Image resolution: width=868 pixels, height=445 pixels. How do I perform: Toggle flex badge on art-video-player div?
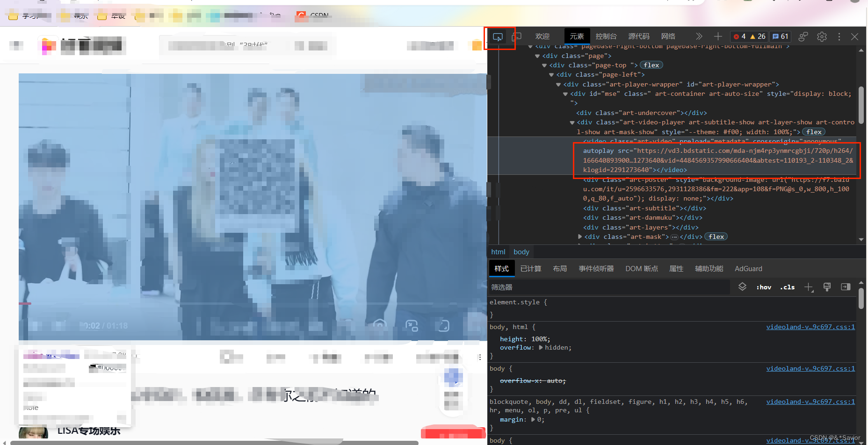(814, 132)
